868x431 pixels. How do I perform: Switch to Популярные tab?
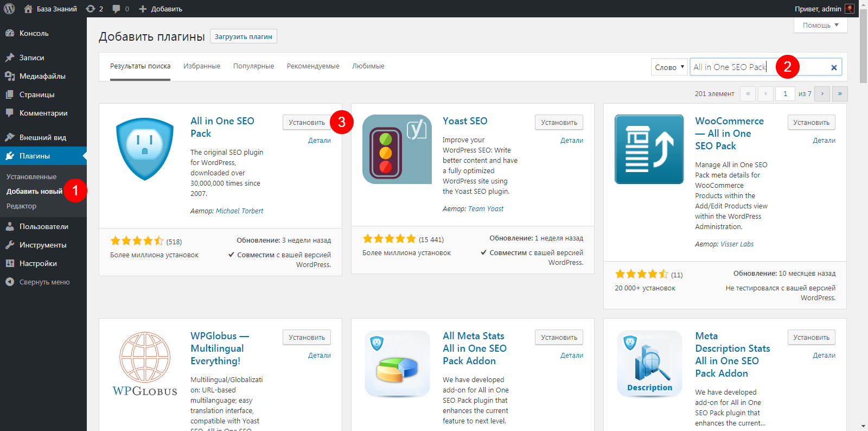[253, 66]
